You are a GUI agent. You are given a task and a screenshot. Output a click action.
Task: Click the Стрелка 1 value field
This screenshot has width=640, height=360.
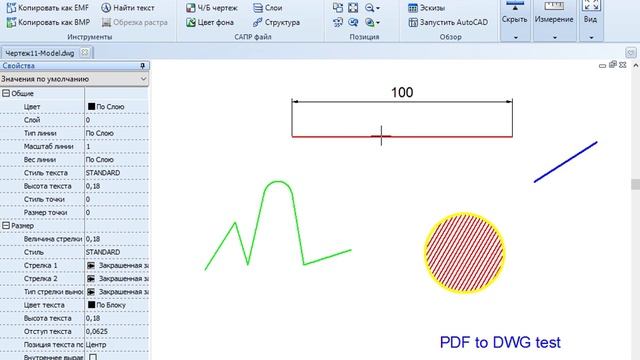coord(117,265)
